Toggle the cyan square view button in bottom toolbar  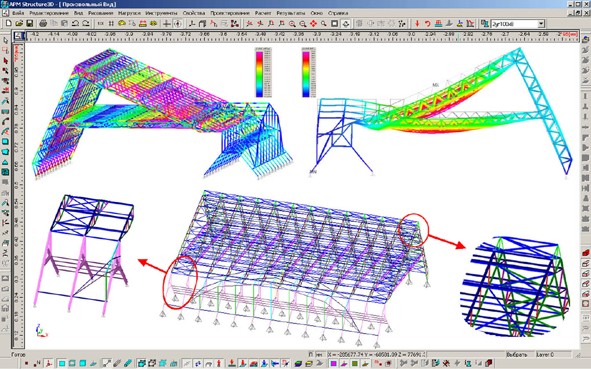pyautogui.click(x=61, y=363)
